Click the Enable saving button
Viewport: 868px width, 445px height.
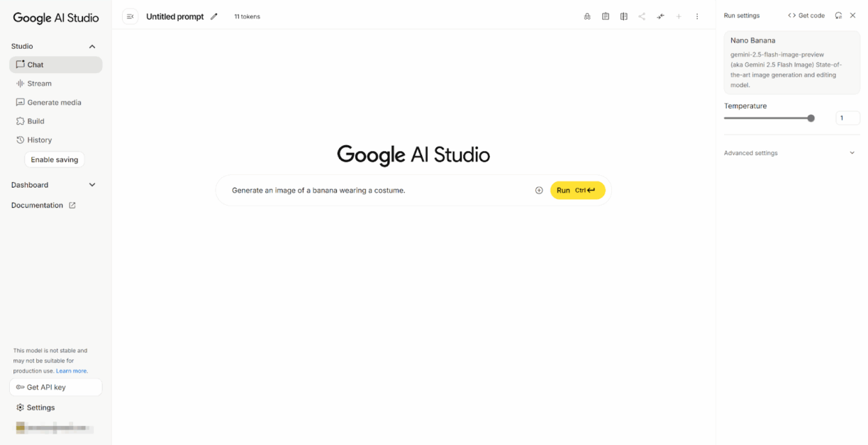[x=55, y=159]
